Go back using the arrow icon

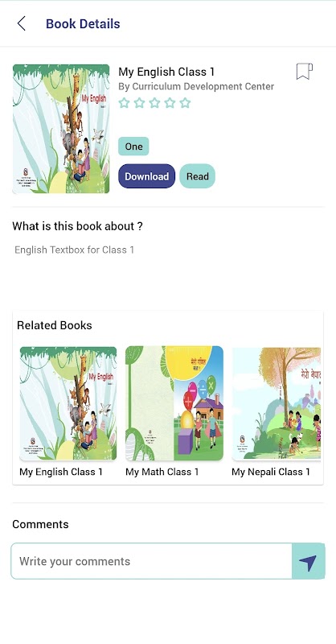(x=22, y=23)
